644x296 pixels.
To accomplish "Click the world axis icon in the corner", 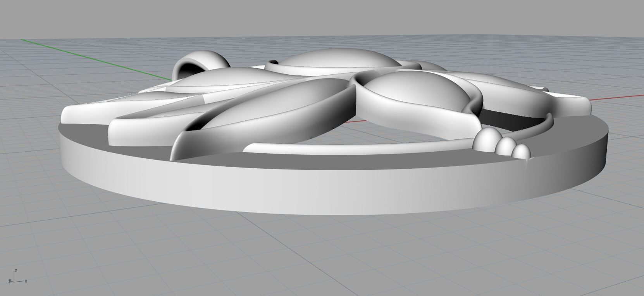I will [x=17, y=277].
